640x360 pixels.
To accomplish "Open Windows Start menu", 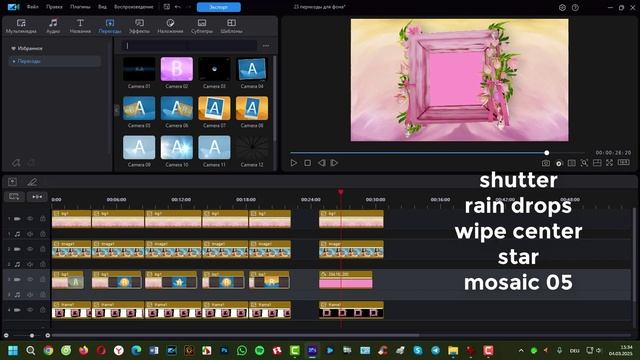I will [13, 350].
